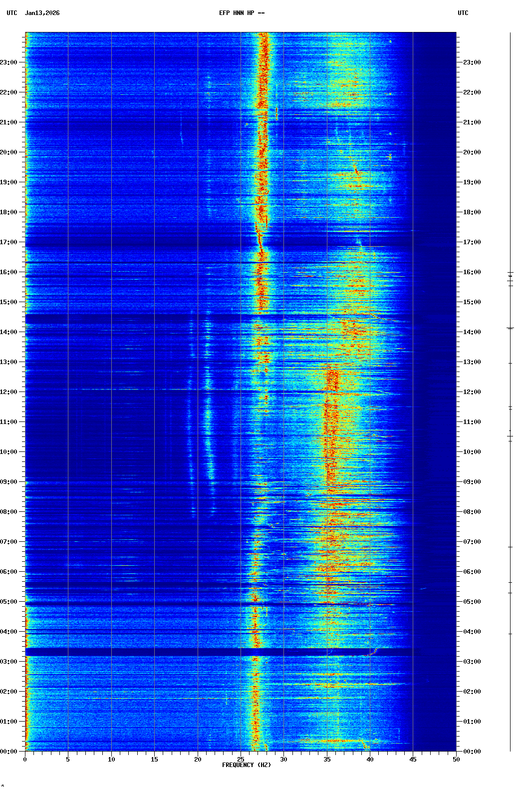Select the 21:00 label on right axis

pos(472,122)
